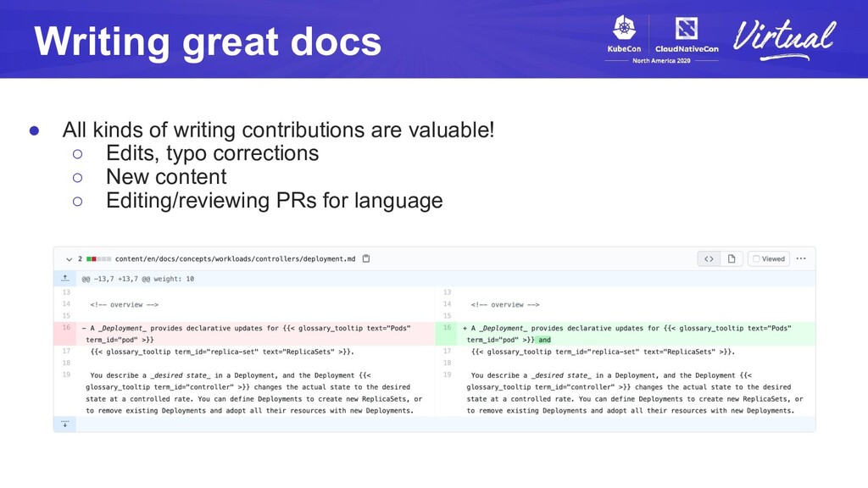Click the CloudNativeCon logo
Image resolution: width=868 pixels, height=488 pixels.
tap(687, 34)
